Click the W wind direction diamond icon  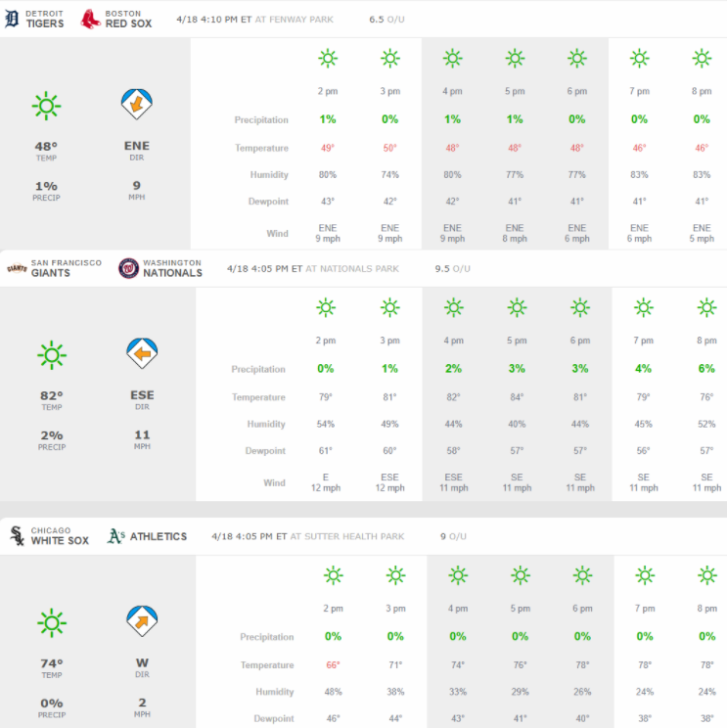coord(142,620)
